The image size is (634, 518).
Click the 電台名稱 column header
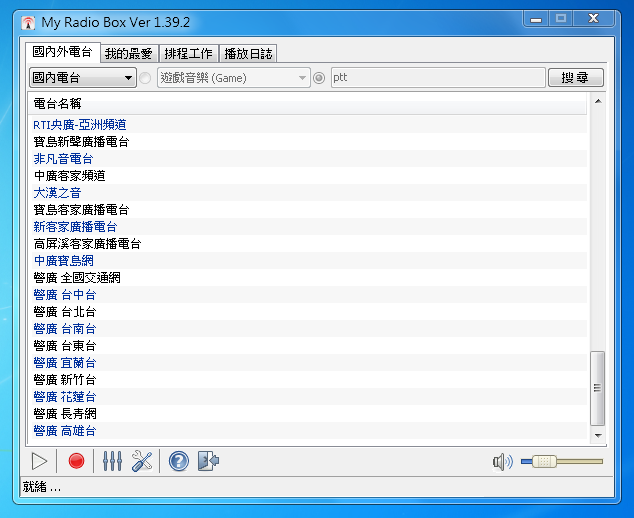click(x=308, y=104)
